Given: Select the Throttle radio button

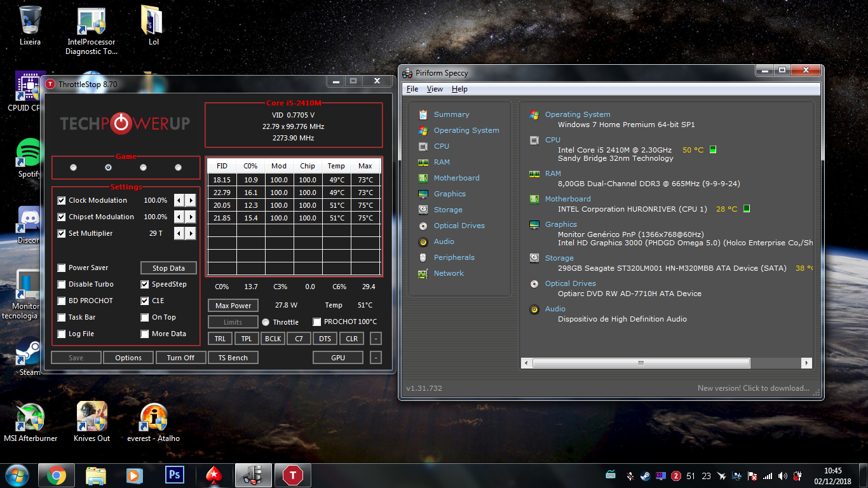Looking at the screenshot, I should coord(266,322).
